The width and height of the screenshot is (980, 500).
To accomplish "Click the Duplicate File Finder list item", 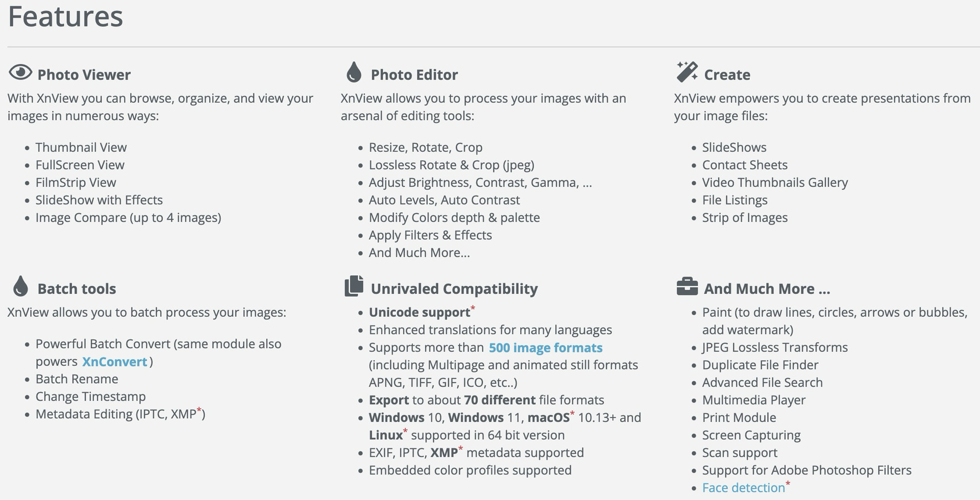I will pos(760,365).
